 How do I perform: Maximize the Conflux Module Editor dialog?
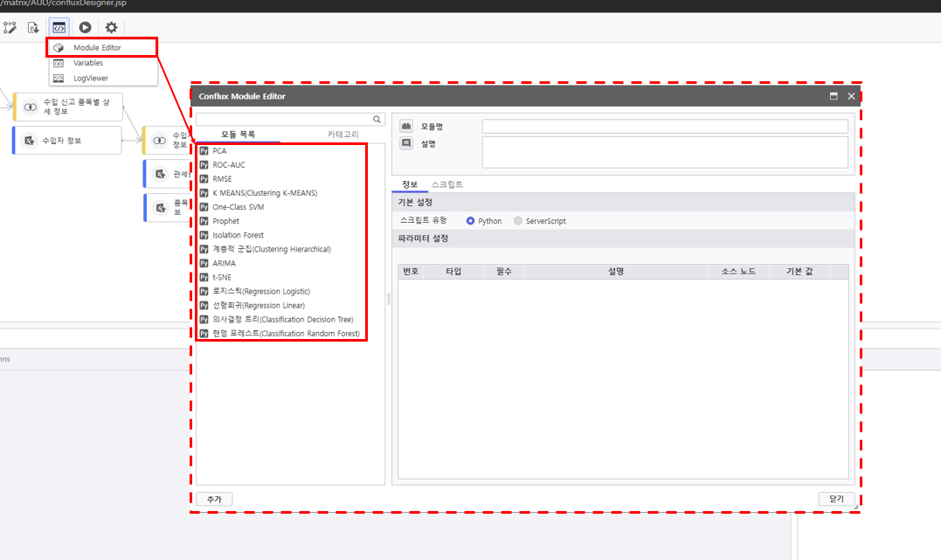click(x=834, y=96)
